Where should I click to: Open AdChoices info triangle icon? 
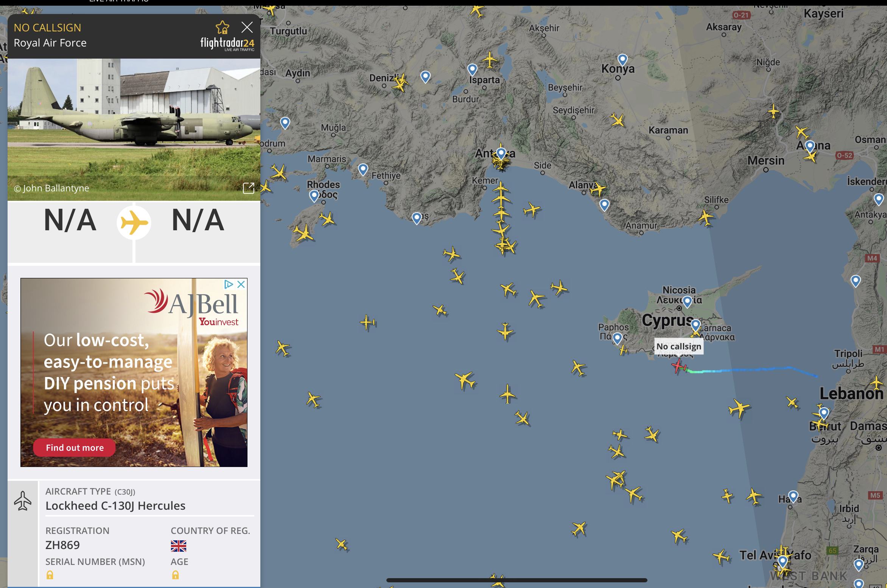point(229,284)
